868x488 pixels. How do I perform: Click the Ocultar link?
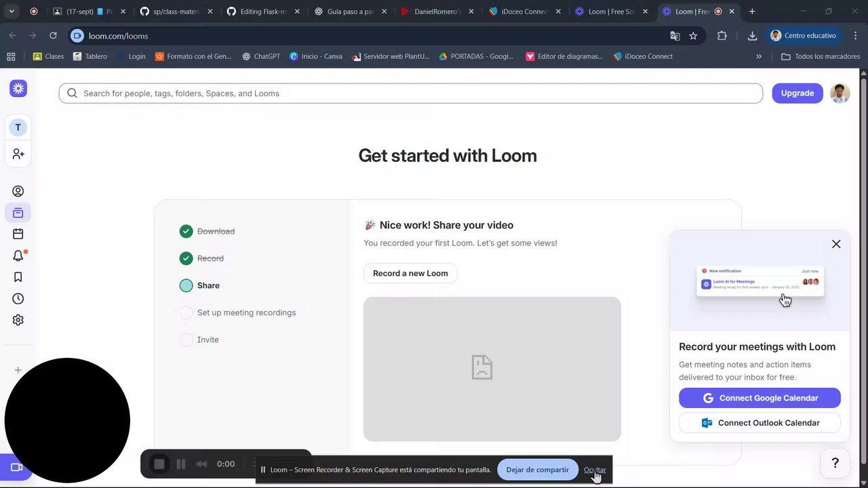click(595, 470)
